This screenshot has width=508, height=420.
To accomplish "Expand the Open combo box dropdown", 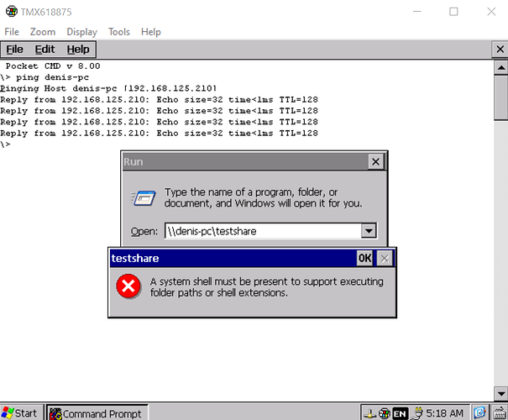I will (369, 231).
